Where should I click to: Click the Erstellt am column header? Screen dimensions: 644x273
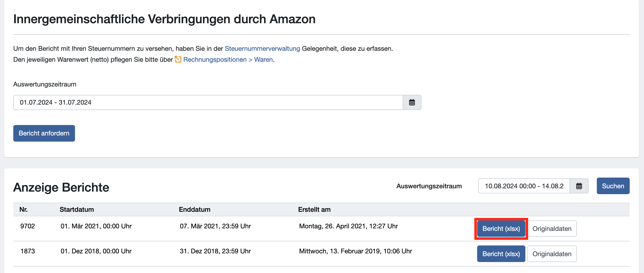314,209
